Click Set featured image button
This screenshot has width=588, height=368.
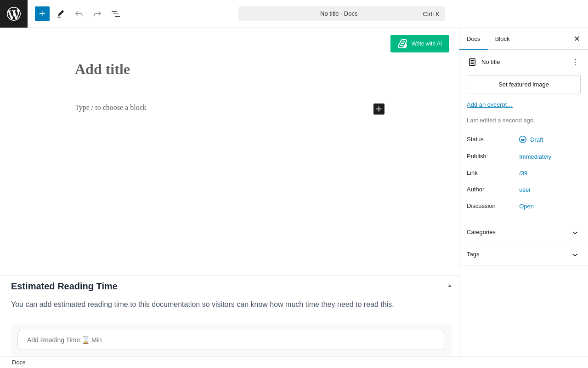coord(524,84)
